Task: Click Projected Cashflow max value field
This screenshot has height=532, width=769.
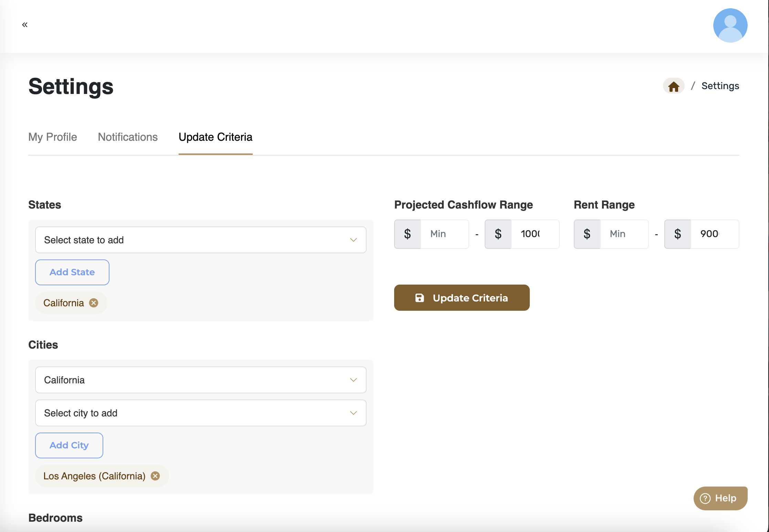Action: [534, 234]
